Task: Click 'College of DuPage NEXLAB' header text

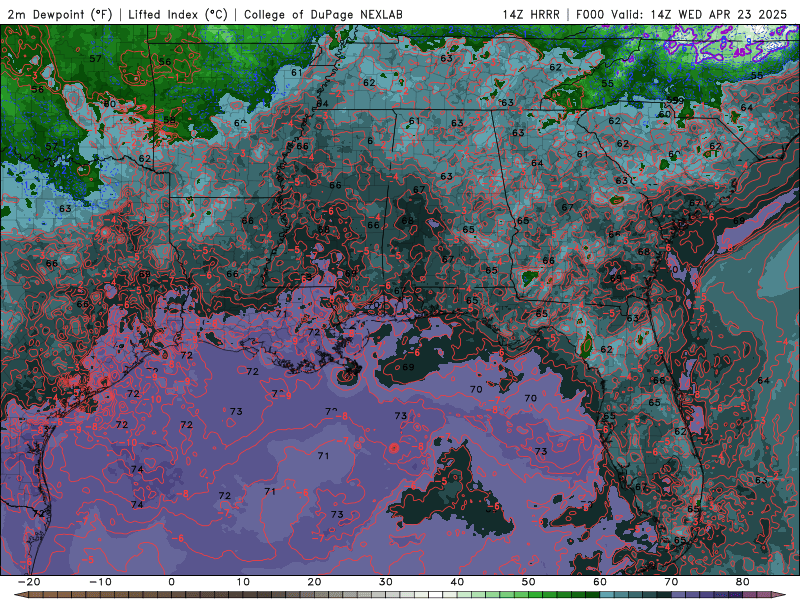Action: click(323, 14)
